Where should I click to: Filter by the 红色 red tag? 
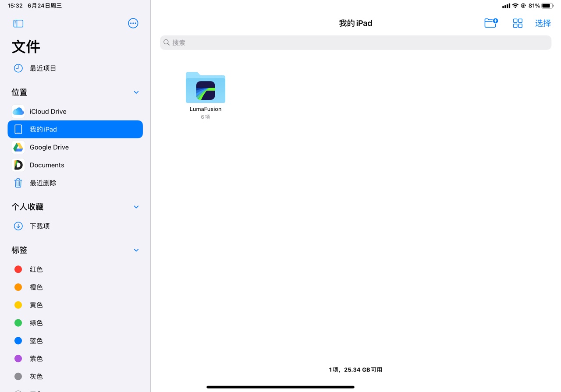click(36, 269)
